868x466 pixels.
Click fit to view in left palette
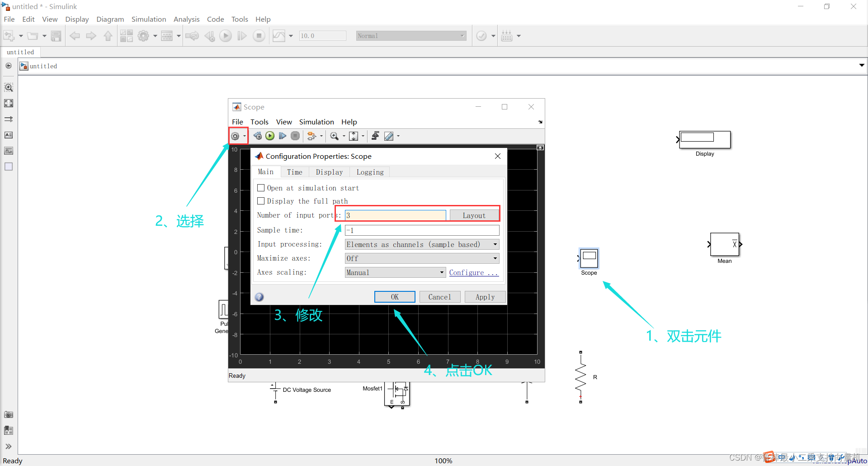pos(9,103)
